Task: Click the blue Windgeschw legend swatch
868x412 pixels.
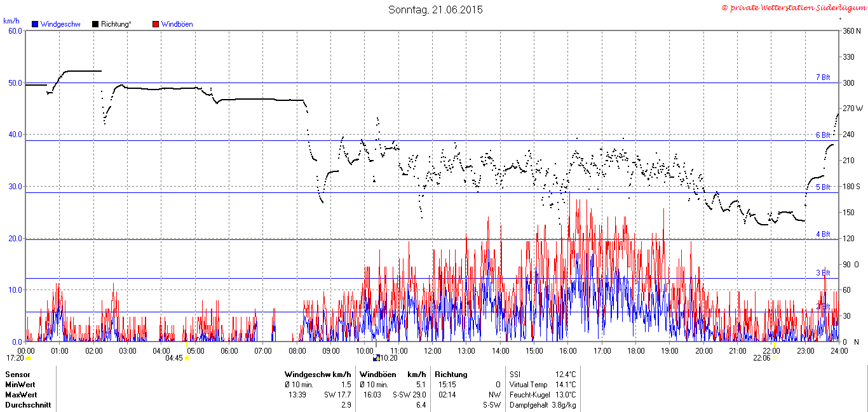Action: point(35,24)
